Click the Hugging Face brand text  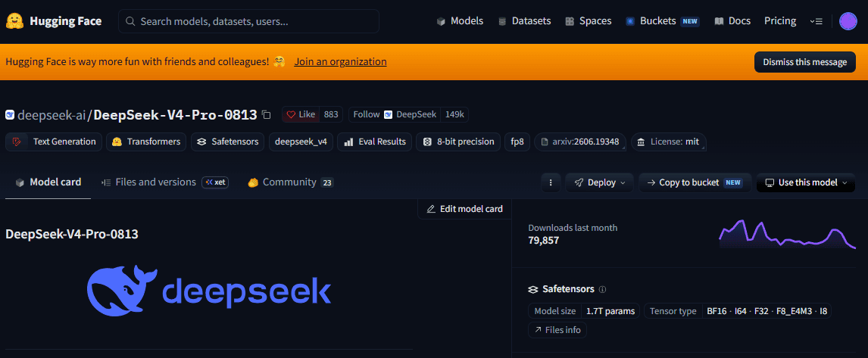[x=65, y=21]
